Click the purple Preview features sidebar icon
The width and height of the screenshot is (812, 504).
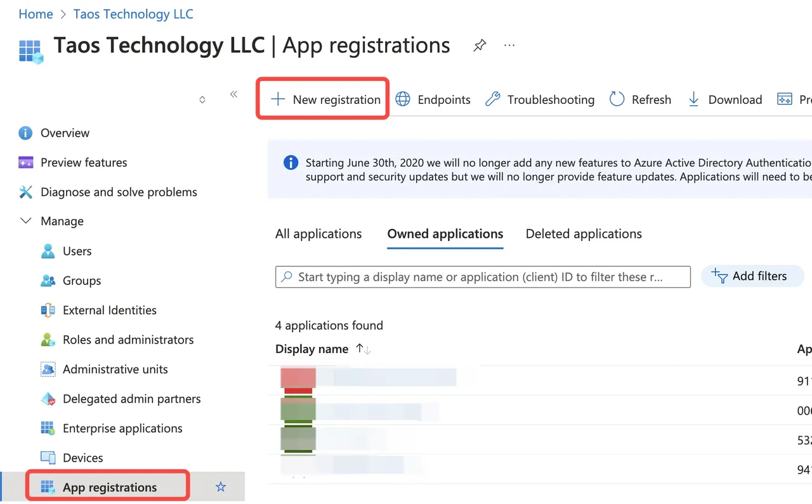pos(26,163)
